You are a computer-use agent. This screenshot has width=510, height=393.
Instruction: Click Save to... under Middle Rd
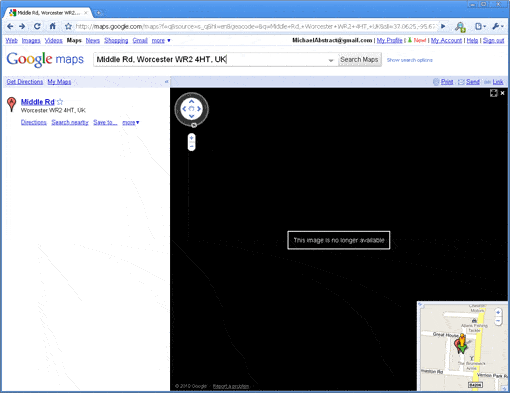(x=105, y=122)
